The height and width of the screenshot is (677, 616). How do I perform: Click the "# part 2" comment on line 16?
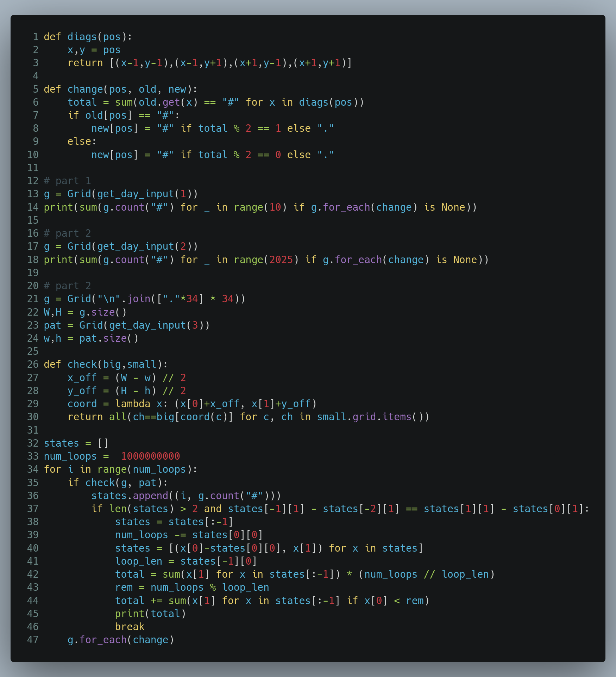[x=68, y=234]
